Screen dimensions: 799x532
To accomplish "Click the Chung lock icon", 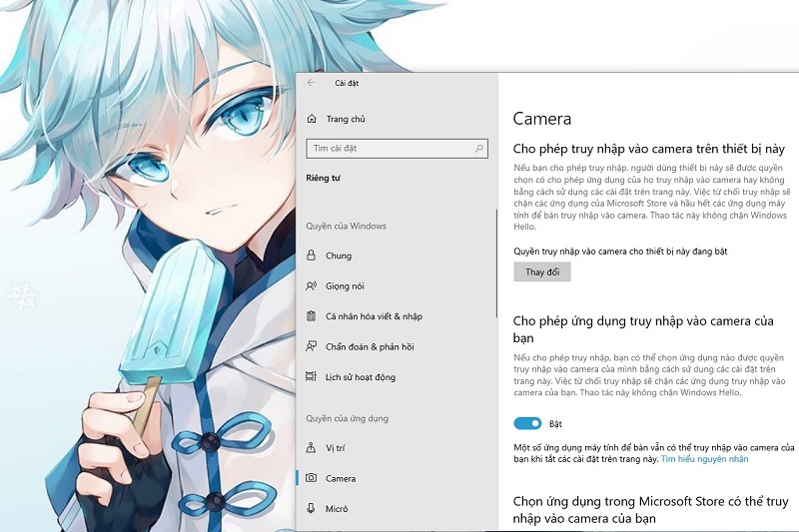I will click(x=312, y=256).
